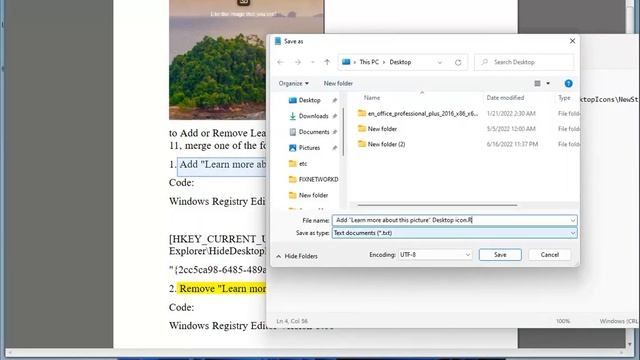Open the Save as type dropdown
Viewport: 640px width, 360px height.
[454, 233]
